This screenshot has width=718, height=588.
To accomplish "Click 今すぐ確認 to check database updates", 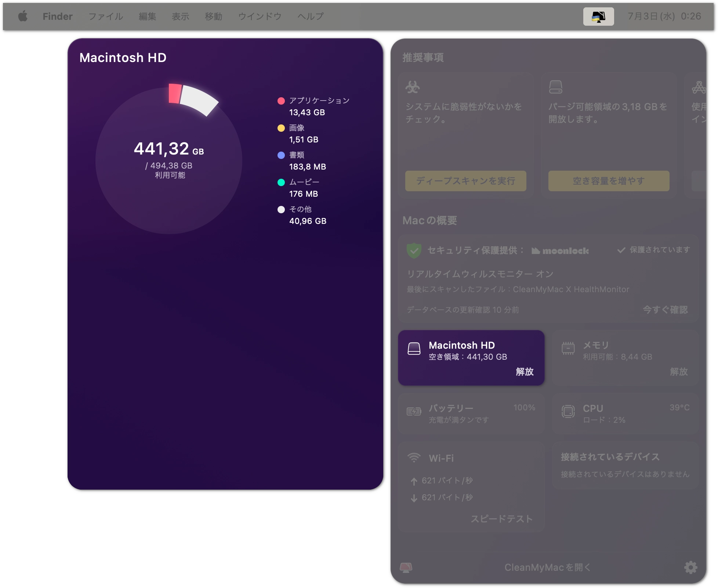I will 665,310.
